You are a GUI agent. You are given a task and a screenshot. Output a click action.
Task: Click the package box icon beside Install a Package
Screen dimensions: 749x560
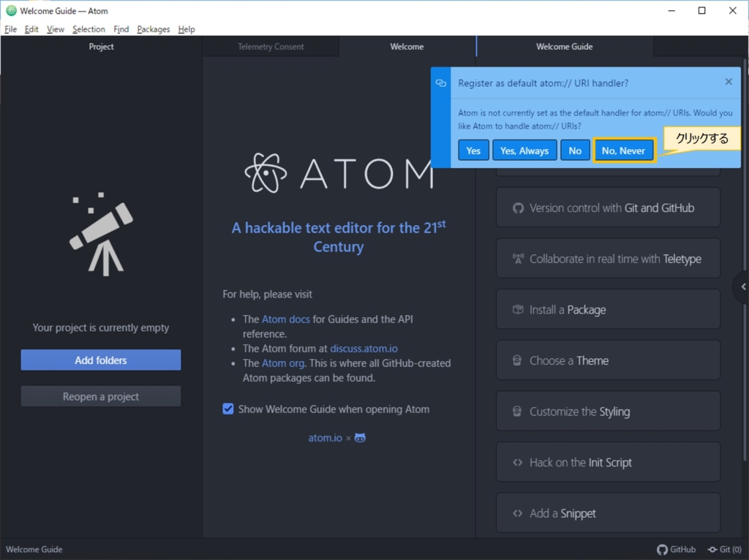(518, 309)
